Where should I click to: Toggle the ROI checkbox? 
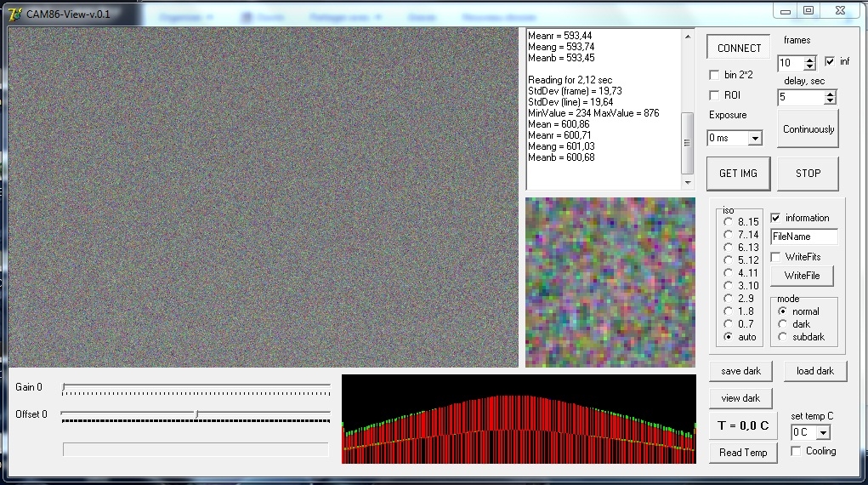tap(714, 95)
